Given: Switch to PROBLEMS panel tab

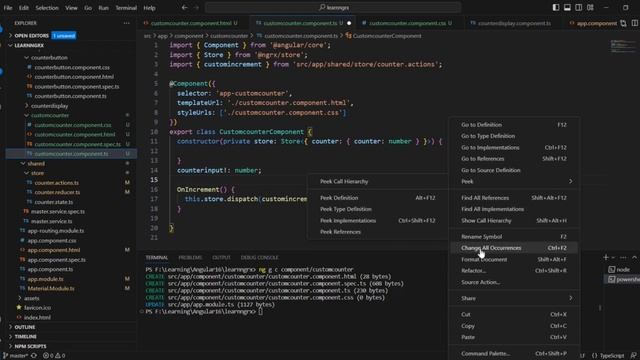Looking at the screenshot, I should [x=190, y=258].
